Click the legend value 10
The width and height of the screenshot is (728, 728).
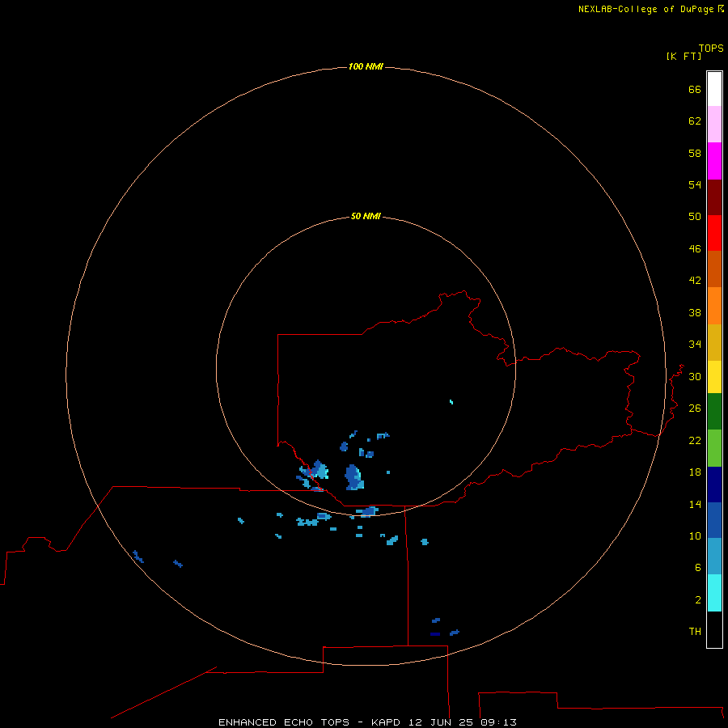pos(695,535)
